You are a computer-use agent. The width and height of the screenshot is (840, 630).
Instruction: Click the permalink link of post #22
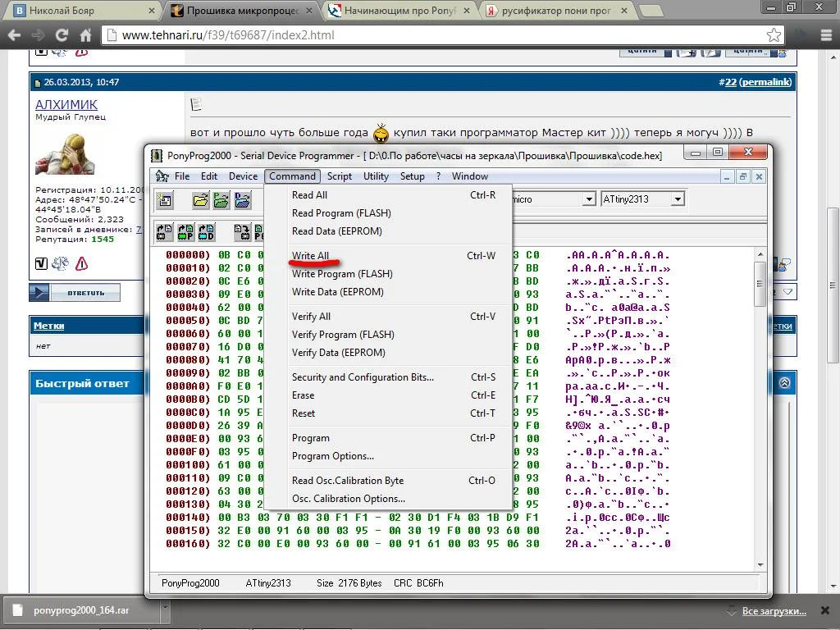point(765,82)
